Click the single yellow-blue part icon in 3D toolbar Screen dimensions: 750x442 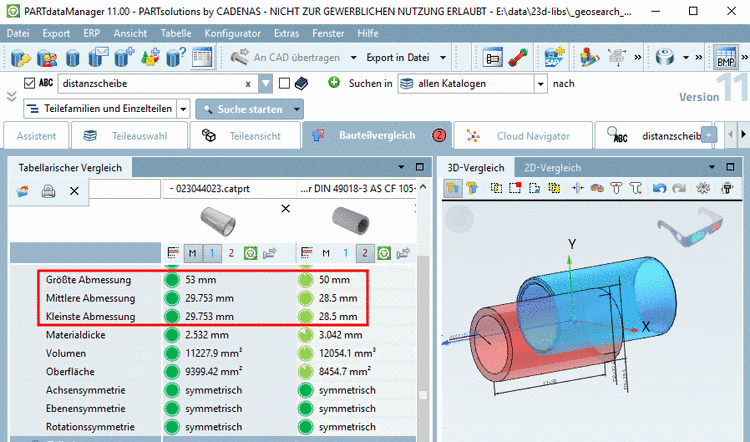point(472,188)
